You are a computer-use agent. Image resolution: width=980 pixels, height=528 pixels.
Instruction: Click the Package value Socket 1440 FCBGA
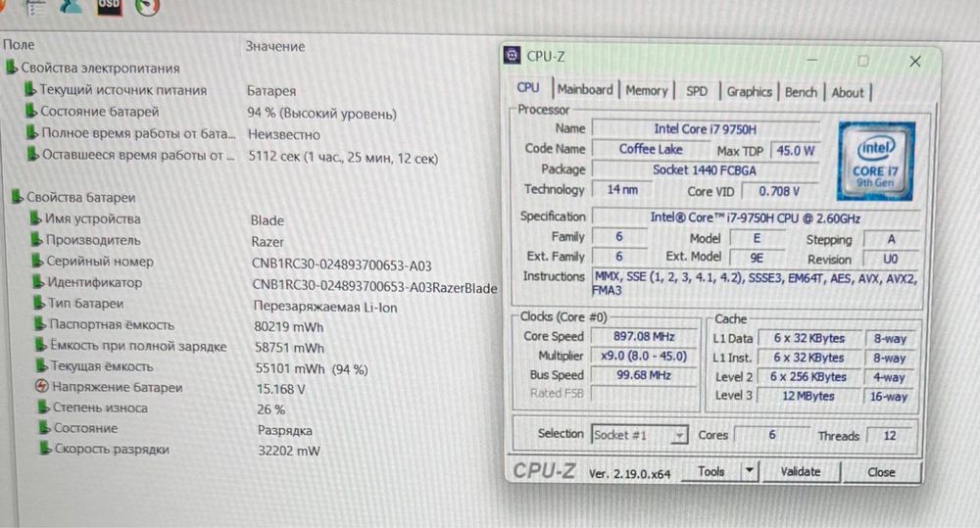coord(705,170)
